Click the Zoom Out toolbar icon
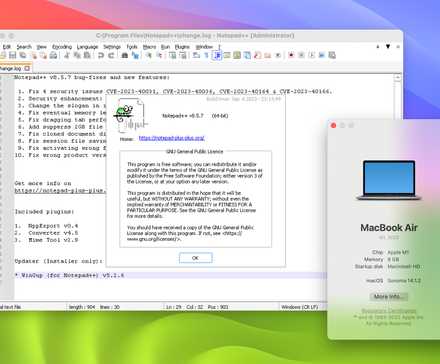440x364 pixels. pyautogui.click(x=159, y=55)
